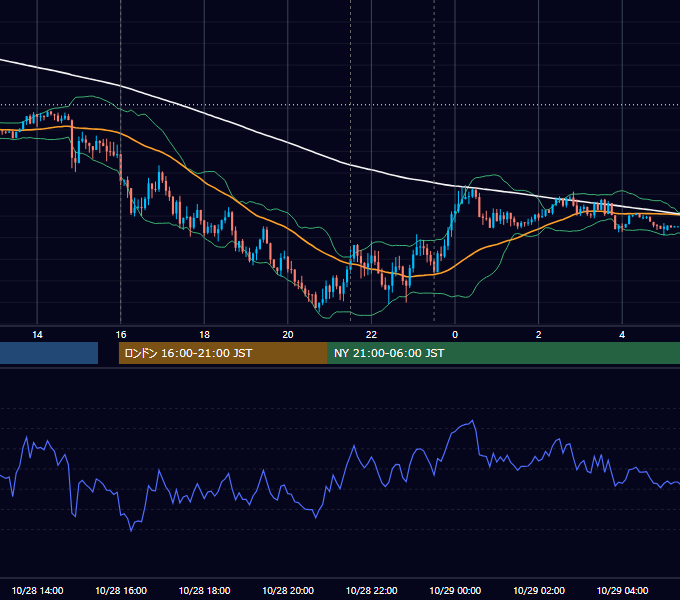
Task: Select the 20 hour axis label
Action: [x=288, y=335]
